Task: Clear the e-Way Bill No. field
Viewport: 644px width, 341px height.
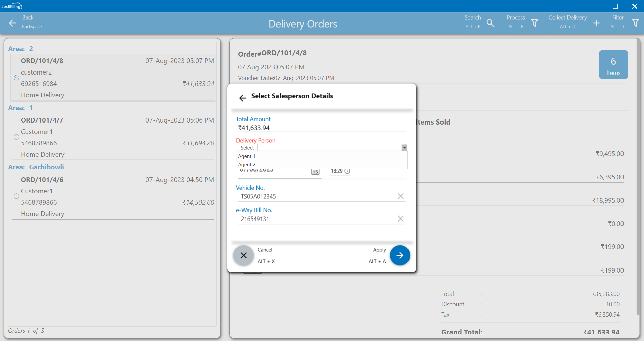Action: [x=400, y=219]
